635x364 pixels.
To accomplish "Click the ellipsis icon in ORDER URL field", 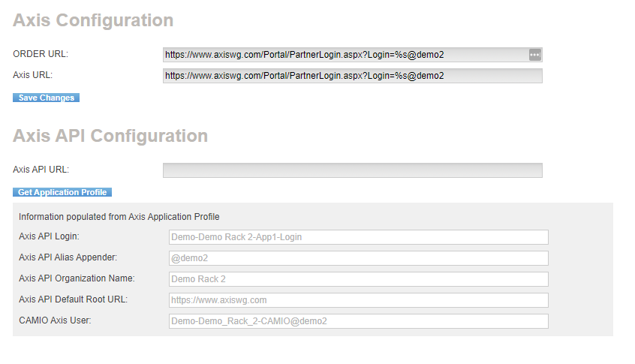I will [x=534, y=55].
